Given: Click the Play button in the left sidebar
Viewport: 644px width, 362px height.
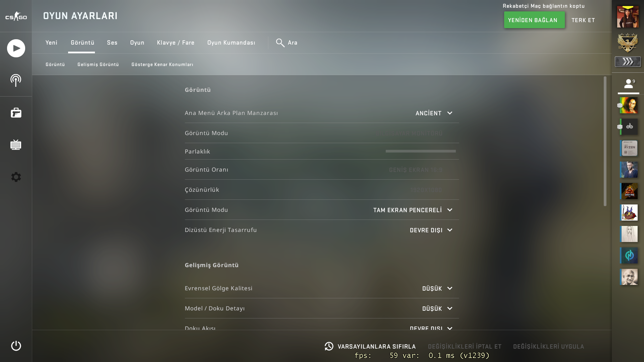Looking at the screenshot, I should pos(16,48).
